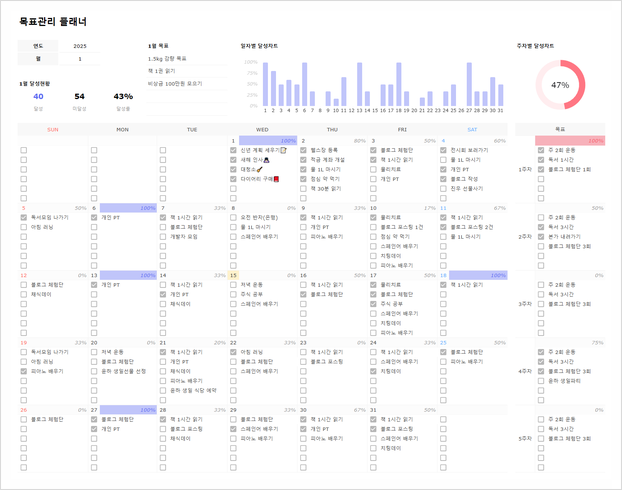Viewport: 622px width, 490px height.
Task: Click the SUN column header
Action: click(53, 130)
